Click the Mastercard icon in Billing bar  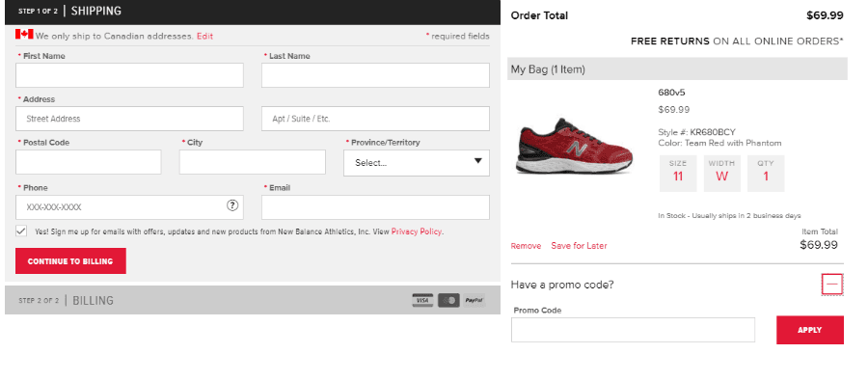(x=448, y=300)
